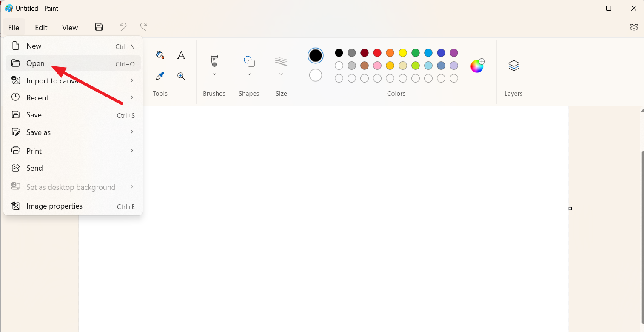
Task: Pick the indigo color swatch
Action: 441,53
